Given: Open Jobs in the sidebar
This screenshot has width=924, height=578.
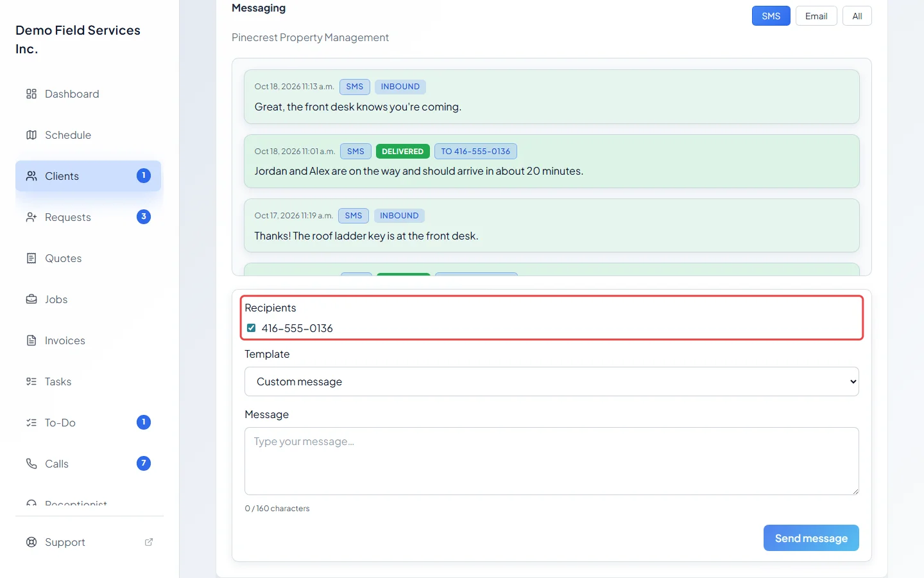Looking at the screenshot, I should 89,299.
